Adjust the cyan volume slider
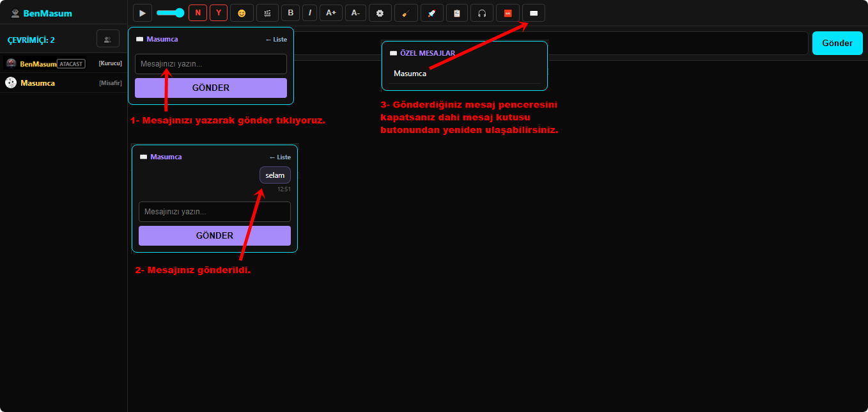Viewport: 868px width, 412px height. point(170,13)
